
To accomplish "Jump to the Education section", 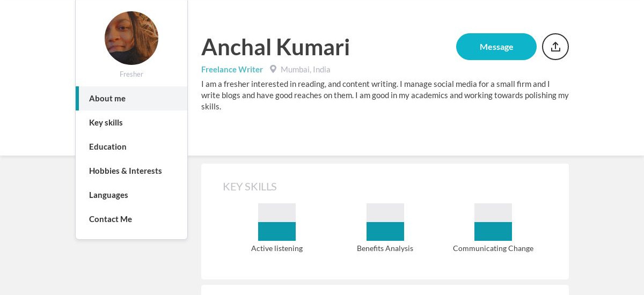I will 131,146.
